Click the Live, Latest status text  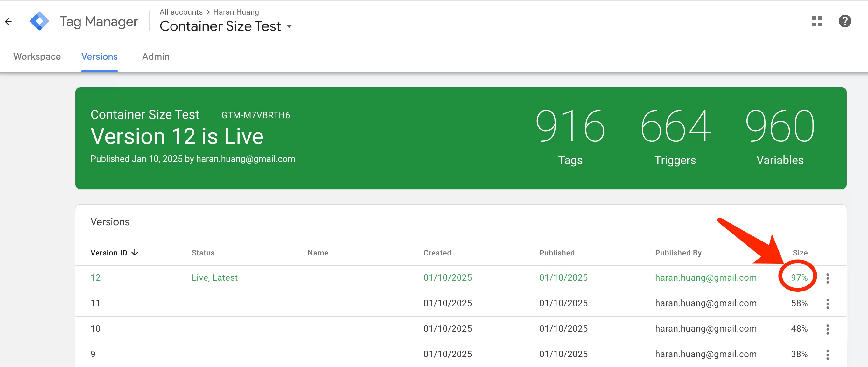point(215,277)
